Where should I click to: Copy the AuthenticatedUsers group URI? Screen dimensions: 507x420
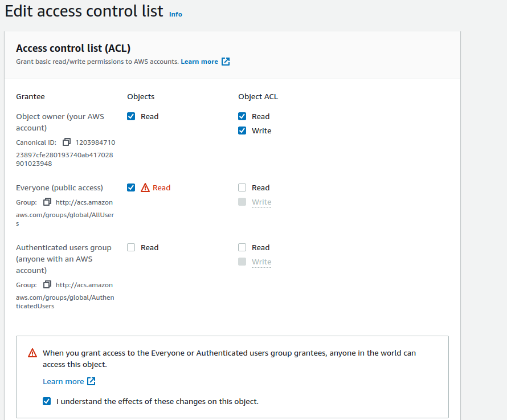(x=47, y=284)
